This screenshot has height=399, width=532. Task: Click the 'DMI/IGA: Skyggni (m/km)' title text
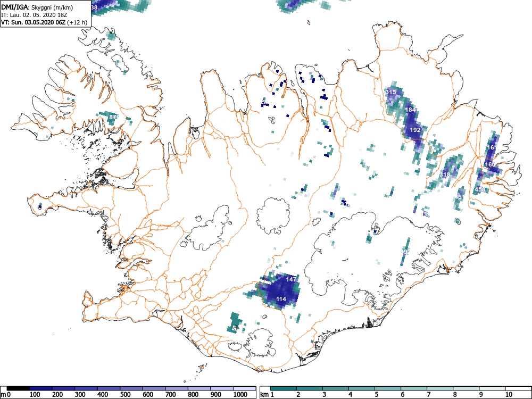tap(37, 7)
